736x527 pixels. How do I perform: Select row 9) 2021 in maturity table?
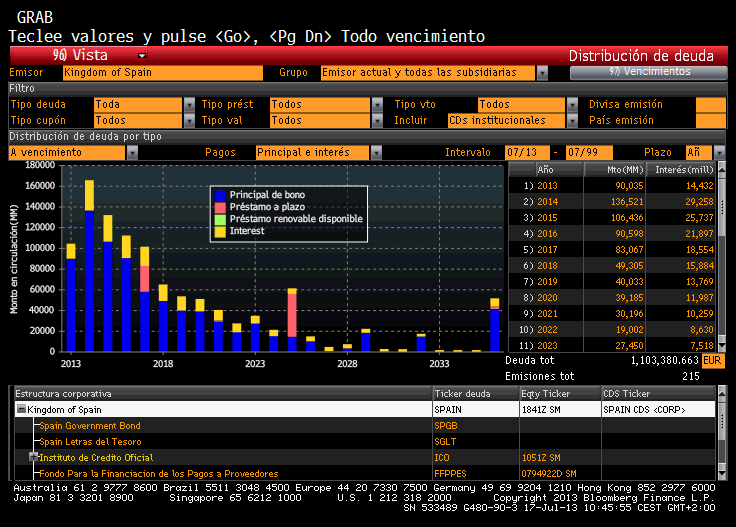pos(612,313)
